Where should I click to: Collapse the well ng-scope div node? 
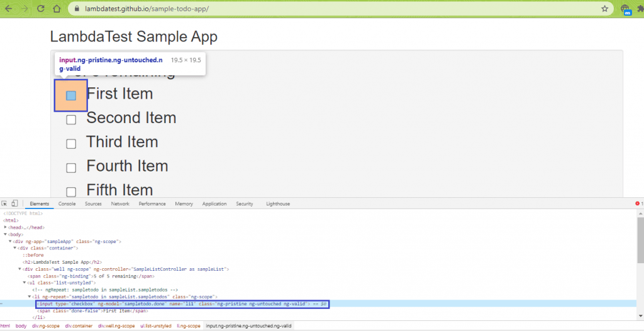[x=20, y=269]
